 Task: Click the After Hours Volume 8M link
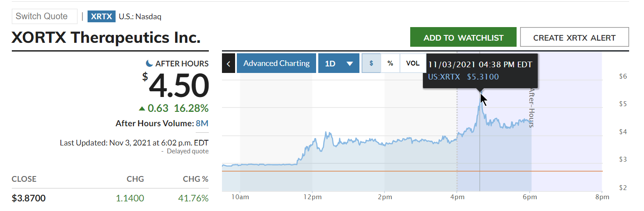pyautogui.click(x=202, y=123)
